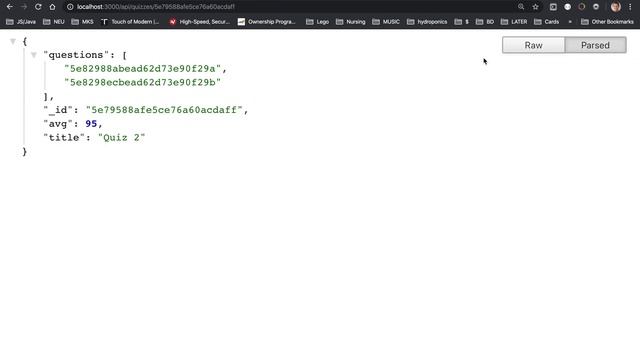Open the $ bookmarks folder
Viewport: 640px width, 360px height.
click(462, 22)
